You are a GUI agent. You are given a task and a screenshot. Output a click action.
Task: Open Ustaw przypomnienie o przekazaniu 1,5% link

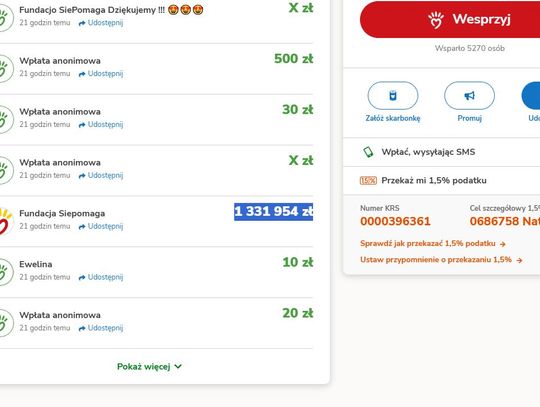442,260
